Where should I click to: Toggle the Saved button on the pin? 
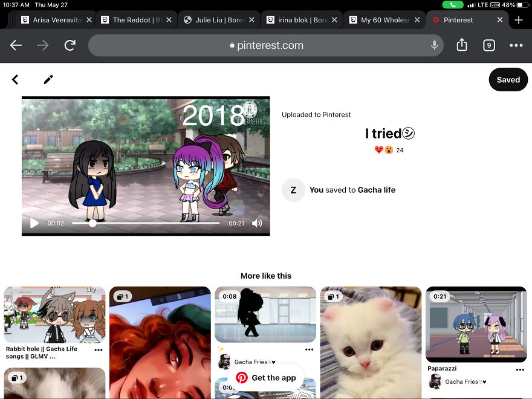[508, 80]
